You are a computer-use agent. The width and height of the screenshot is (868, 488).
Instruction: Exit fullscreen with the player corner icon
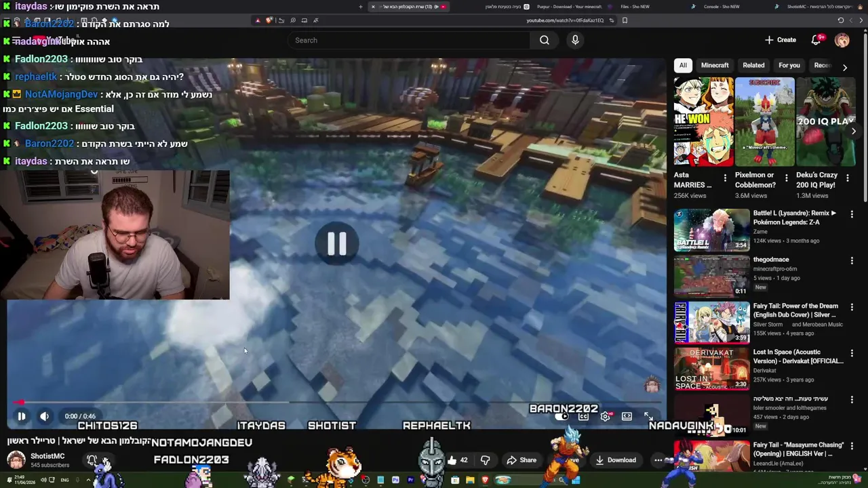(648, 416)
